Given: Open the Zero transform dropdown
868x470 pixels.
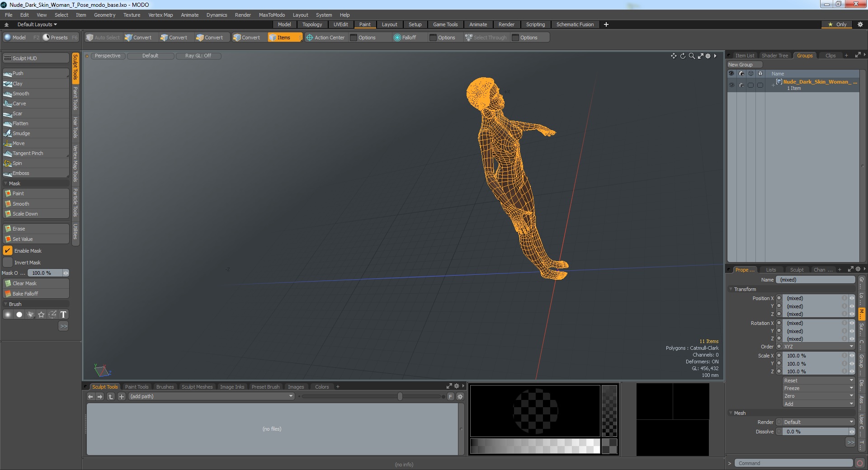Looking at the screenshot, I should click(x=819, y=396).
